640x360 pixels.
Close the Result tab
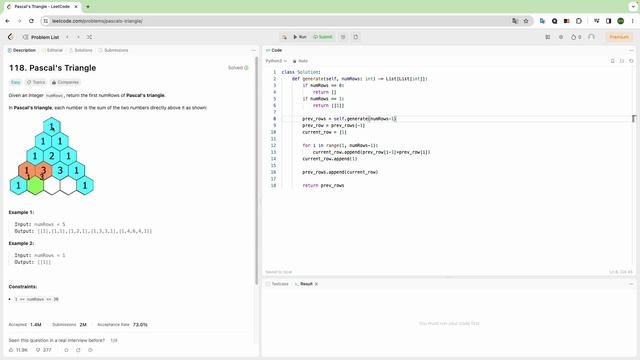(316, 284)
